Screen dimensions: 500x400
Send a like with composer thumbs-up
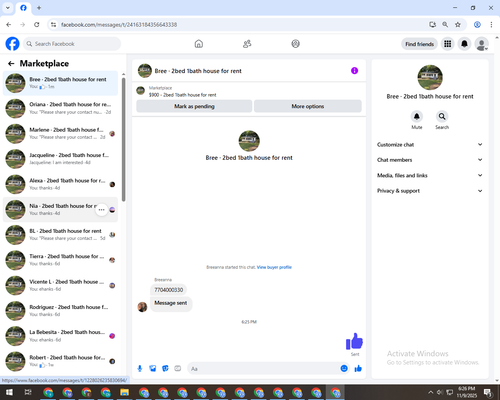click(x=358, y=368)
